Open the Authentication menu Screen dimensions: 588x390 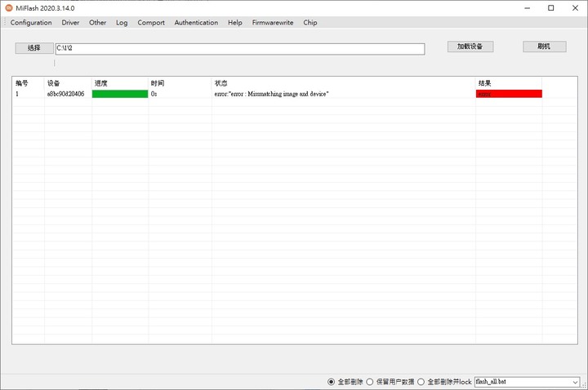click(x=196, y=23)
